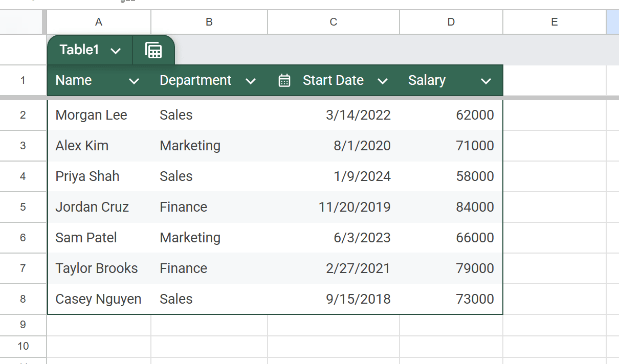Select the Taylor Brooks cell
Viewport: 619px width, 364px height.
click(x=99, y=268)
